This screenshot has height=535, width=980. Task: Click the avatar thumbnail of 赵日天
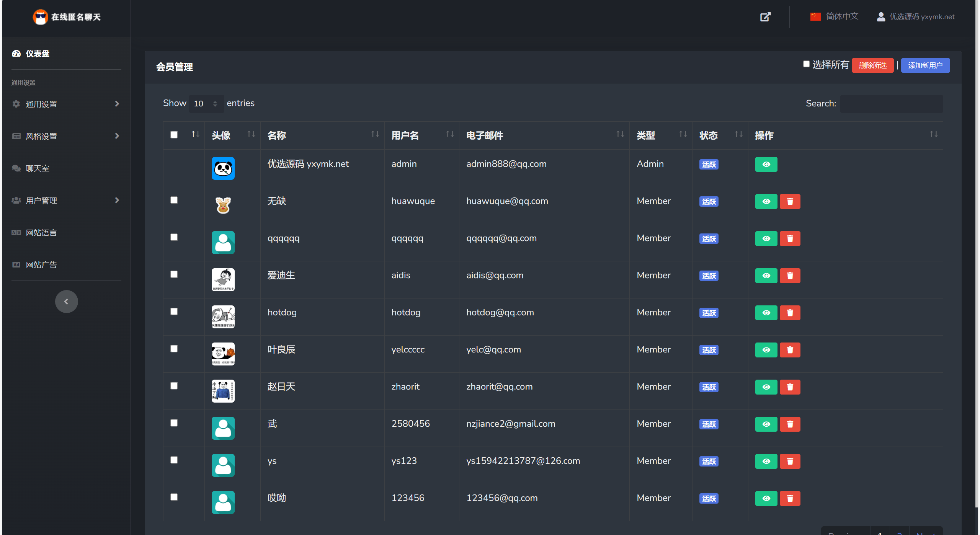click(223, 391)
